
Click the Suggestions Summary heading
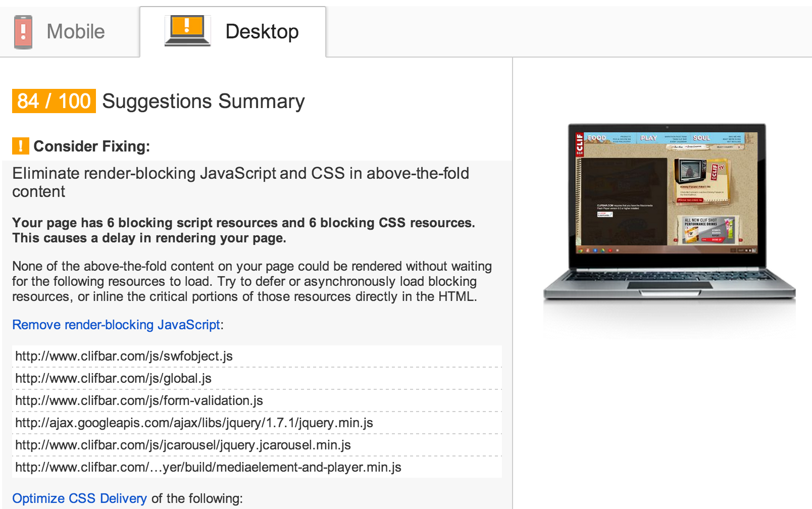coord(204,101)
